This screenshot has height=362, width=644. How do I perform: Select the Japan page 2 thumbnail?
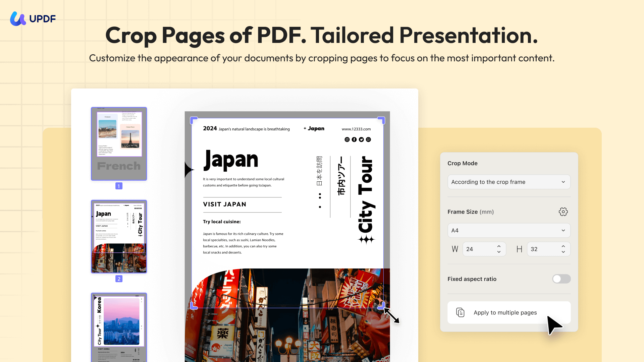coord(119,237)
